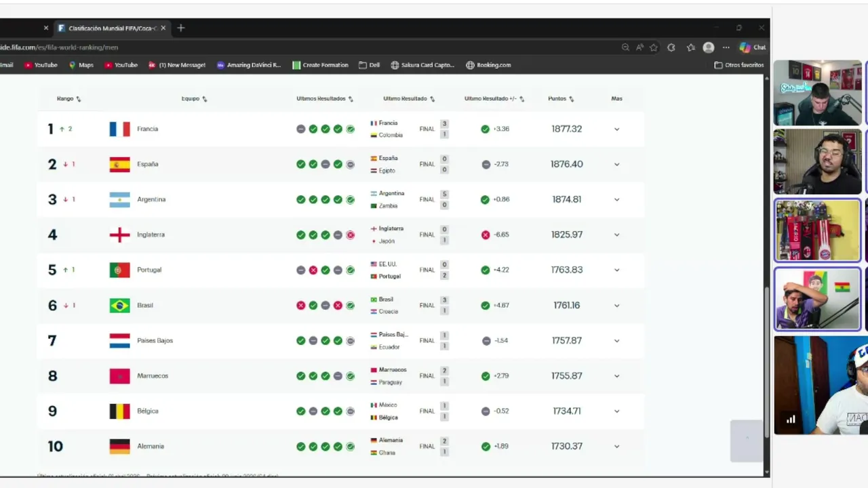
Task: Click the France flag icon
Action: [119, 129]
